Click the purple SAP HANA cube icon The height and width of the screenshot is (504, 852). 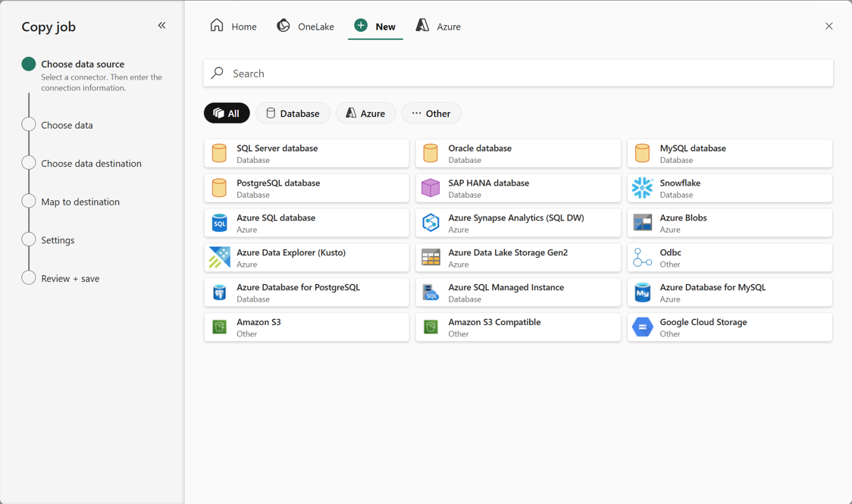[431, 188]
